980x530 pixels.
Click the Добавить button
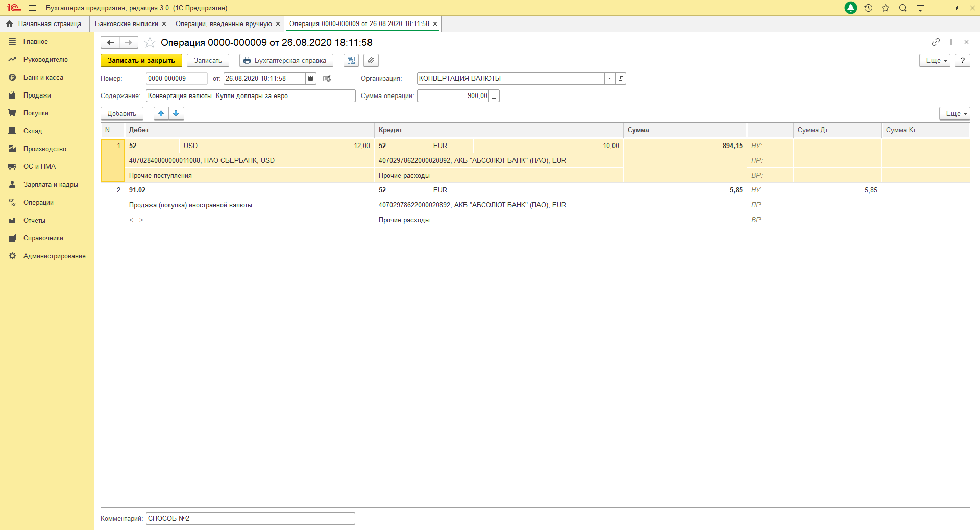point(122,113)
